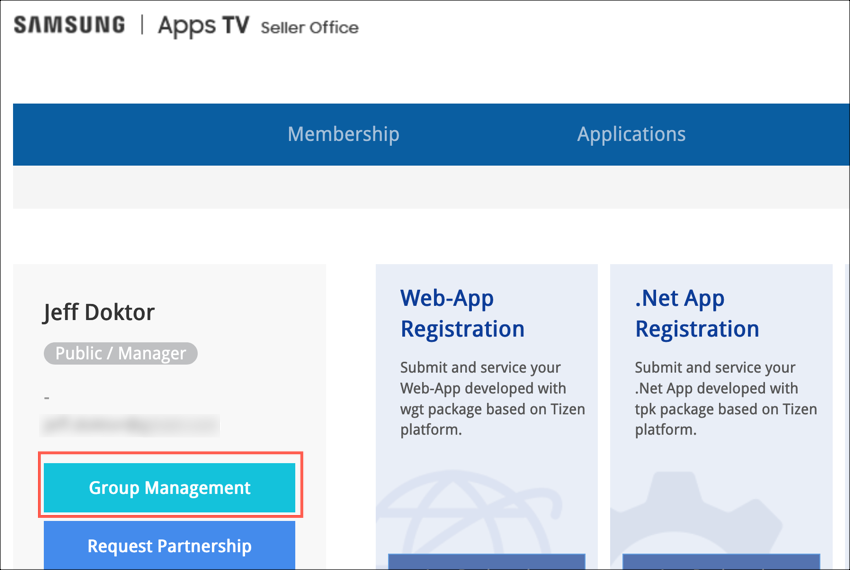Open the .Net App Registration heading
This screenshot has width=850, height=570.
coord(696,313)
